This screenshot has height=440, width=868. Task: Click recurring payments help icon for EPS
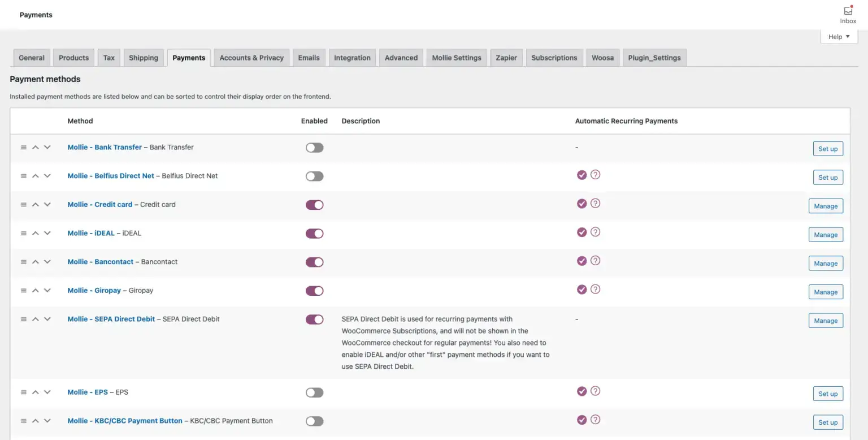tap(595, 391)
